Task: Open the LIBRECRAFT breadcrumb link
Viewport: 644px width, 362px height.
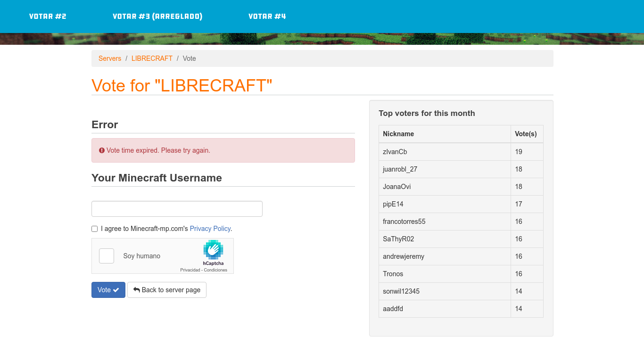Action: click(x=152, y=58)
